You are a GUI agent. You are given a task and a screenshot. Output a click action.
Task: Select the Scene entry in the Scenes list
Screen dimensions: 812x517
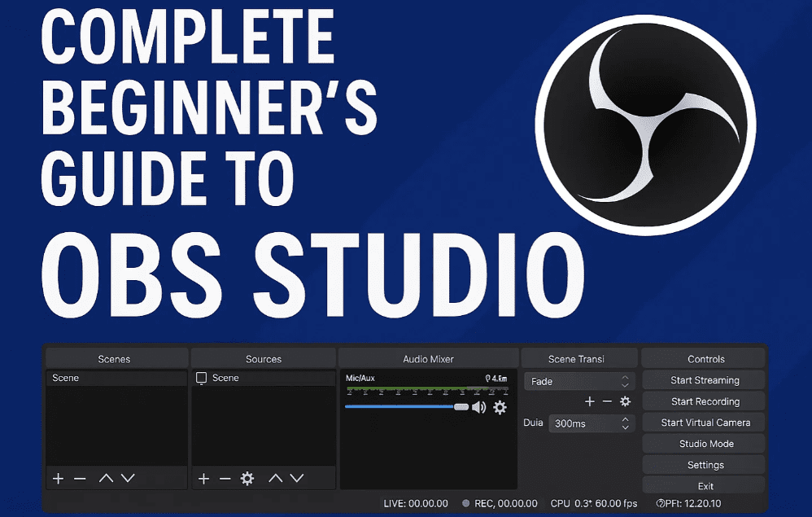point(115,378)
